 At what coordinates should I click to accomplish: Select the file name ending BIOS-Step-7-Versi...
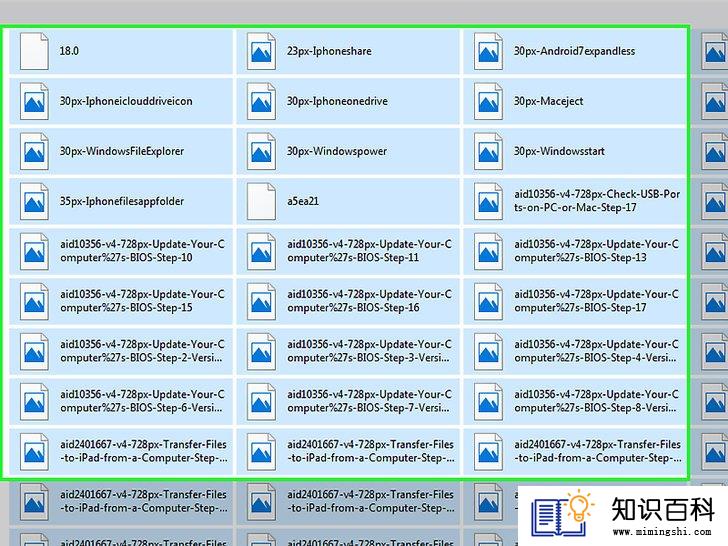pos(370,401)
